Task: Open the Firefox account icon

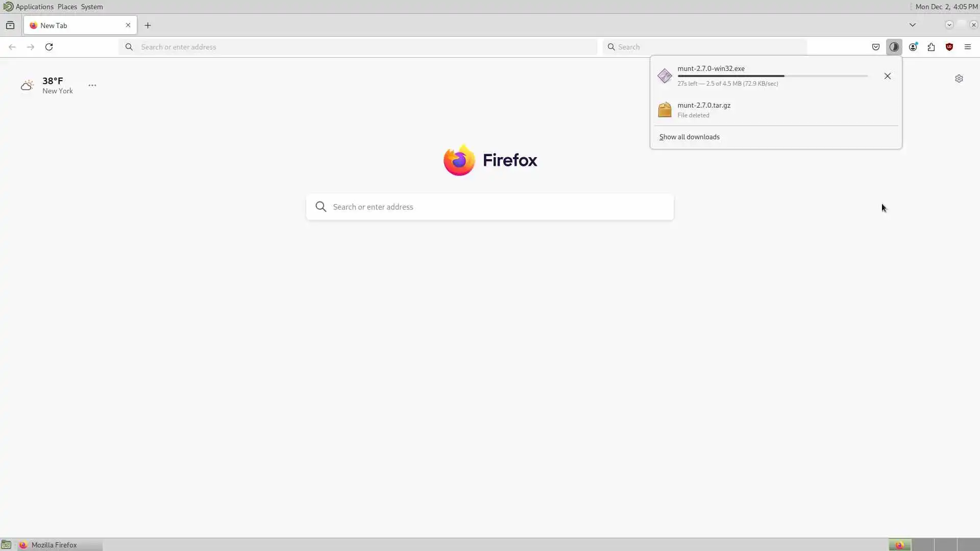Action: click(913, 47)
